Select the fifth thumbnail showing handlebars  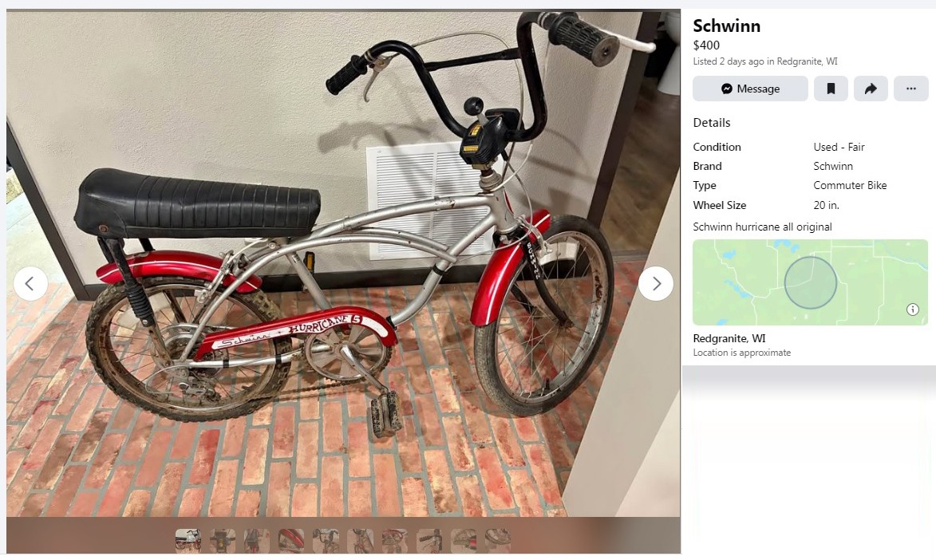326,540
